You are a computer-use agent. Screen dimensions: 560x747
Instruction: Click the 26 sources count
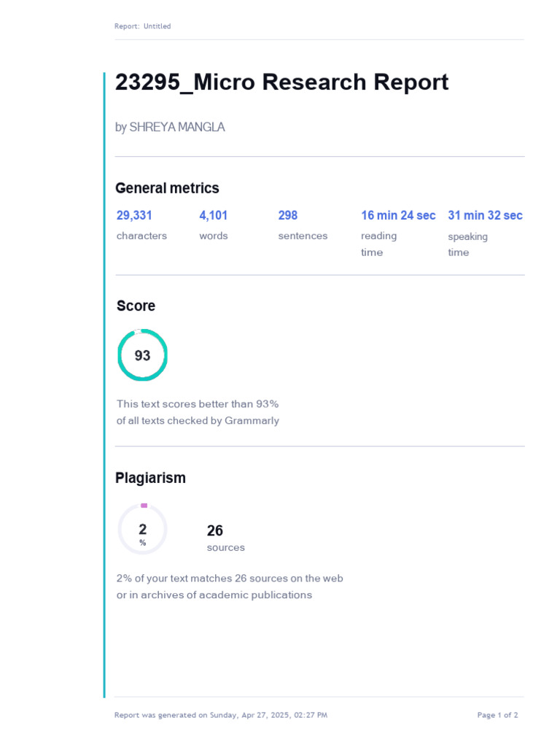[x=215, y=530]
